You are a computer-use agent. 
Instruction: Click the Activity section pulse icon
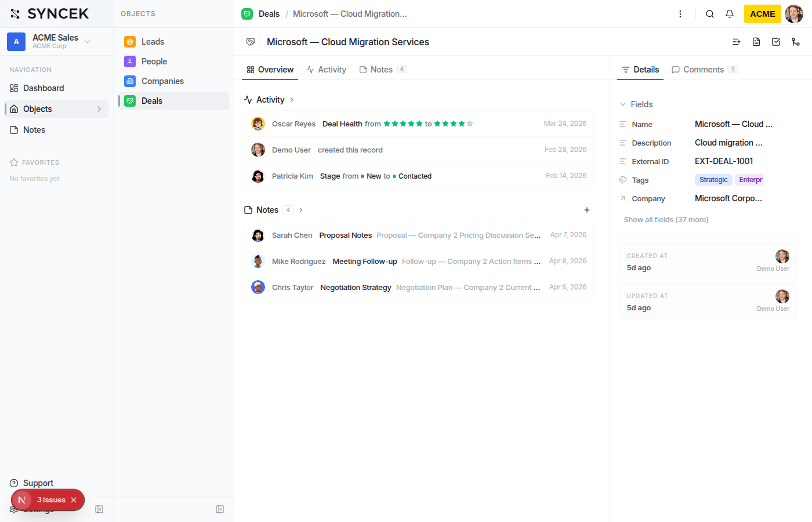coord(248,100)
